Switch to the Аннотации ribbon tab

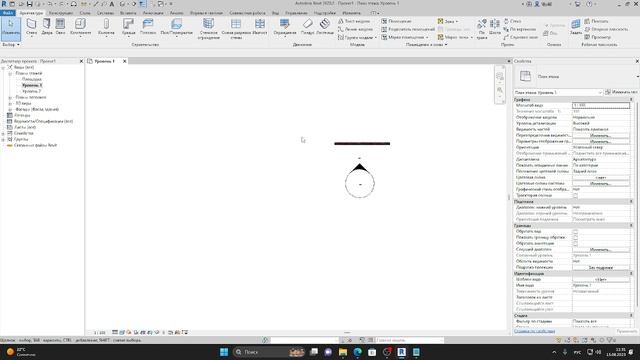153,13
